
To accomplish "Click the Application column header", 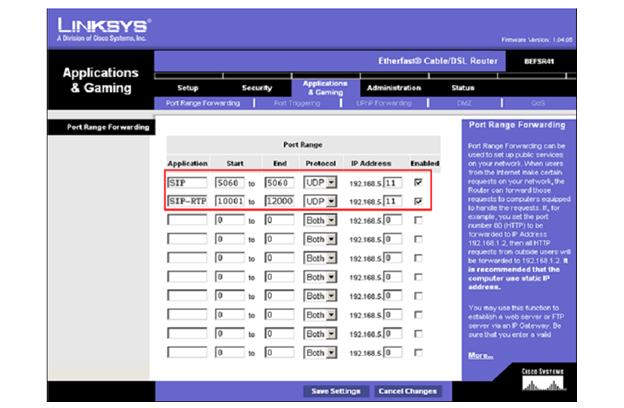I will click(x=187, y=163).
